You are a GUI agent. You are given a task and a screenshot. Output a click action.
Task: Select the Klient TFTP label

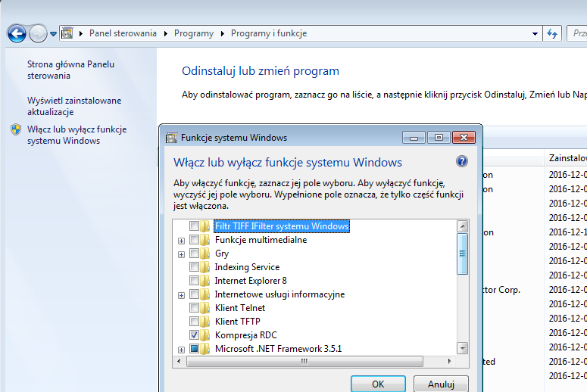click(x=237, y=322)
